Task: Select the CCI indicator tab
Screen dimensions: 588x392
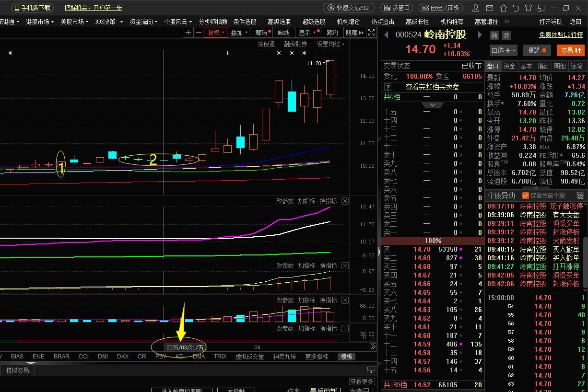Action: [x=83, y=357]
